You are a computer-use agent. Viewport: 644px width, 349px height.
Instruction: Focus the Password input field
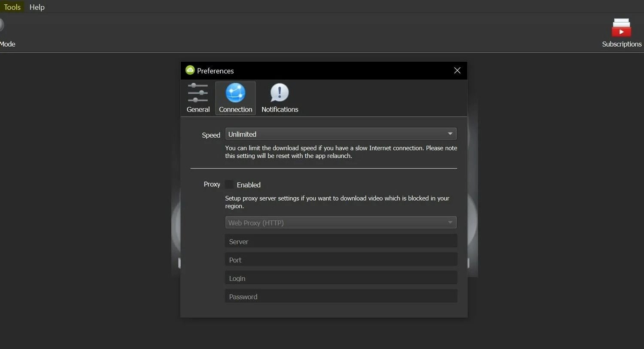coord(341,296)
